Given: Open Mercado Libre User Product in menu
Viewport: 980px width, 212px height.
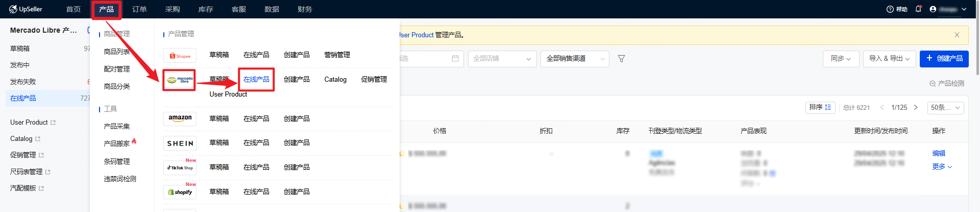Looking at the screenshot, I should (228, 95).
